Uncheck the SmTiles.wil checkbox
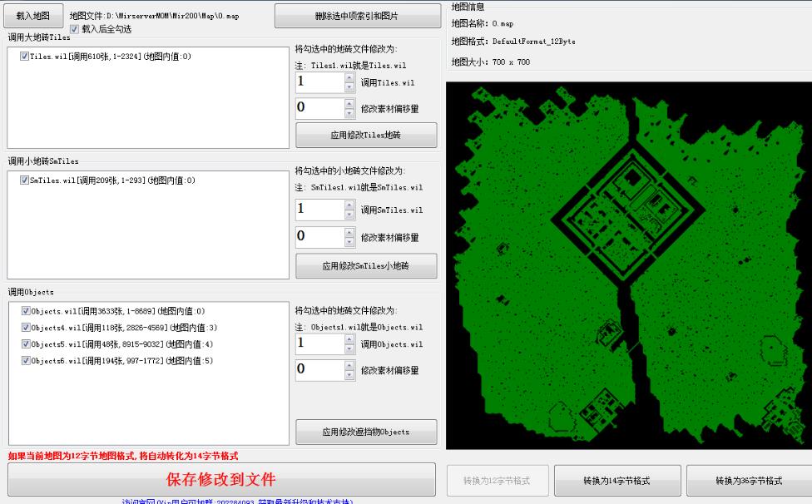 pos(24,180)
